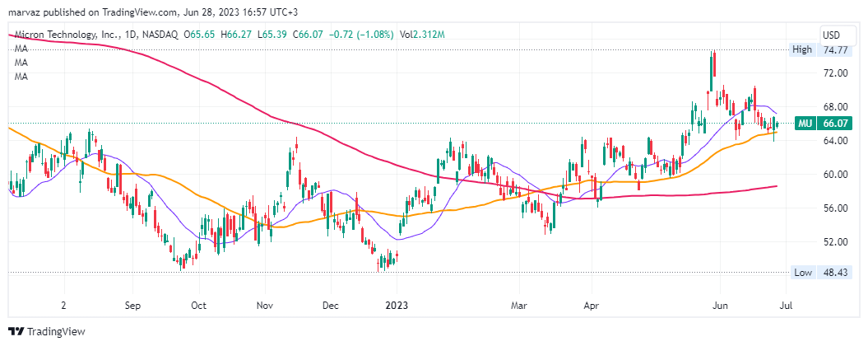The image size is (868, 346).
Task: Click the 52.00 price axis tick
Action: point(835,241)
